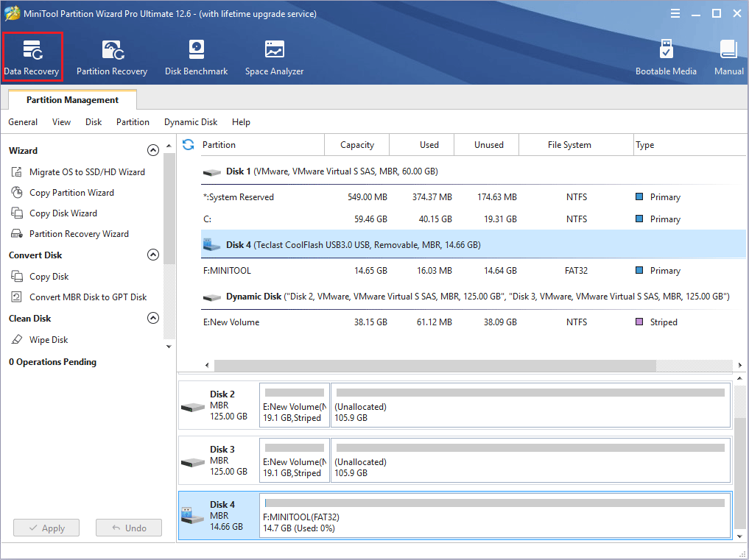The width and height of the screenshot is (749, 560).
Task: Collapse the Wizard section
Action: [152, 149]
